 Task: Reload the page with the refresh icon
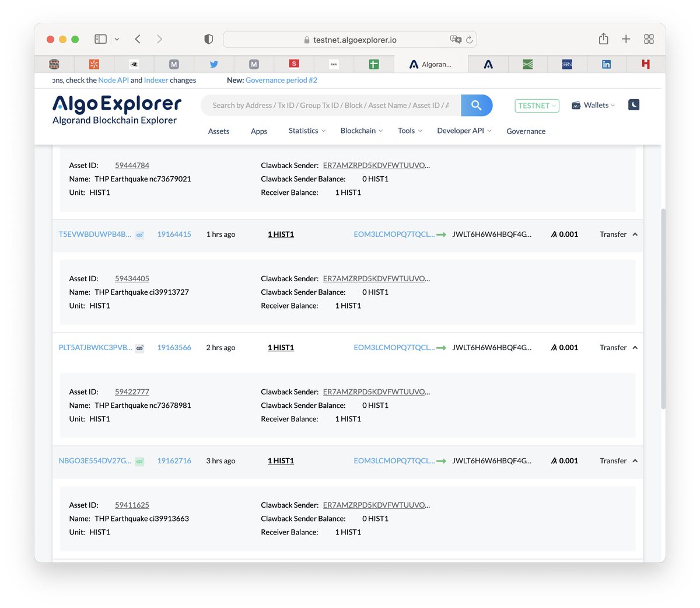[469, 40]
